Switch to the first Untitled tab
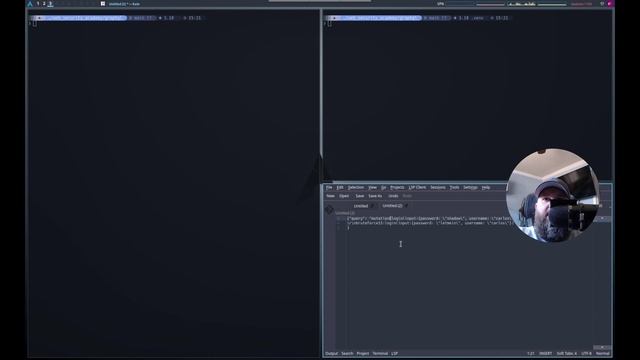 361,206
